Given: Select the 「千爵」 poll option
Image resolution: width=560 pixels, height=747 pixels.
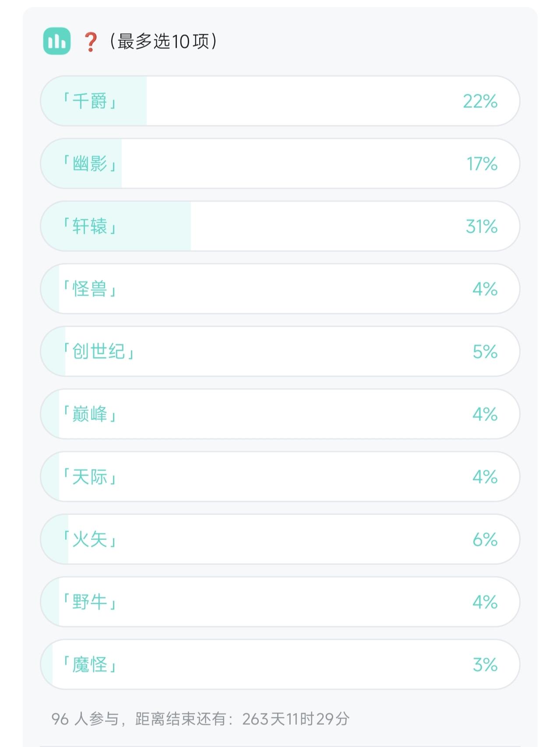Looking at the screenshot, I should 90,101.
